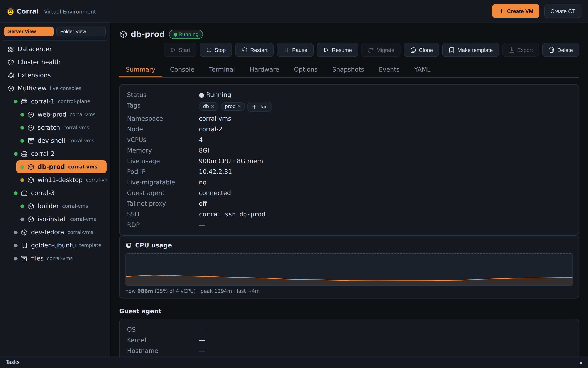Open the Snapshots tab
Viewport: 588px width, 368px height.
tap(348, 70)
